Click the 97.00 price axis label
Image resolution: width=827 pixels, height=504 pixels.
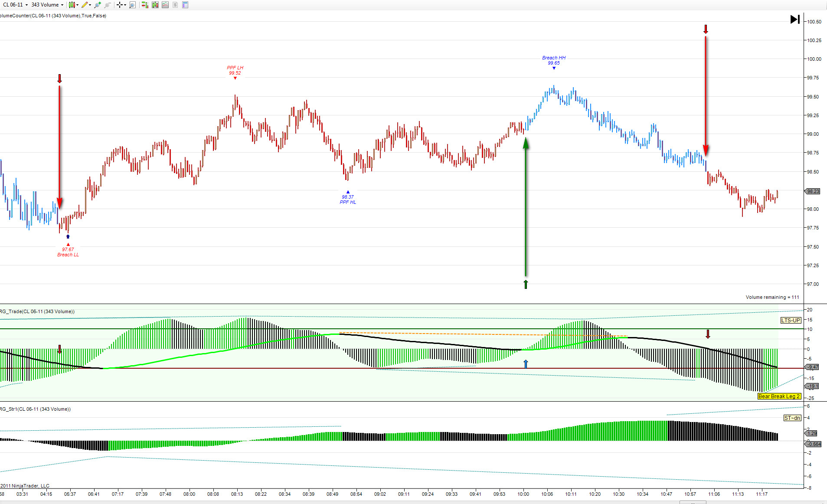813,284
